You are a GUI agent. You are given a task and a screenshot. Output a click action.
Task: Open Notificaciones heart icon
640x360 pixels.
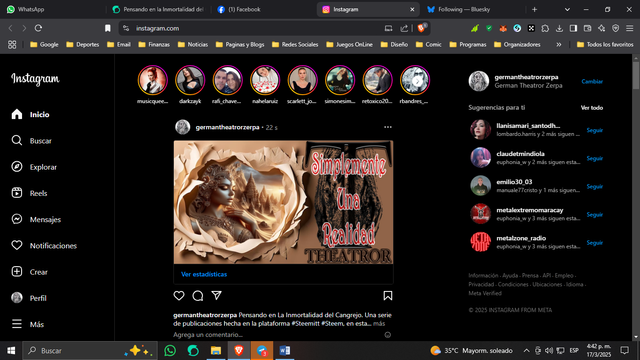coord(17,245)
